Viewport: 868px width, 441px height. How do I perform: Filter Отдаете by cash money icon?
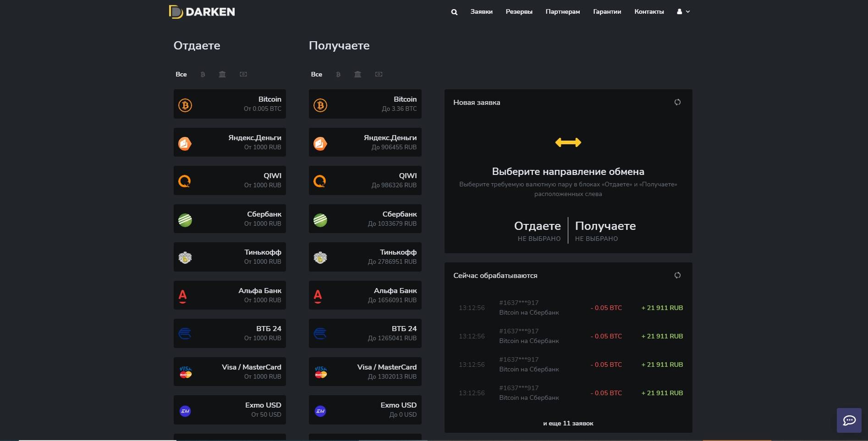pos(243,74)
